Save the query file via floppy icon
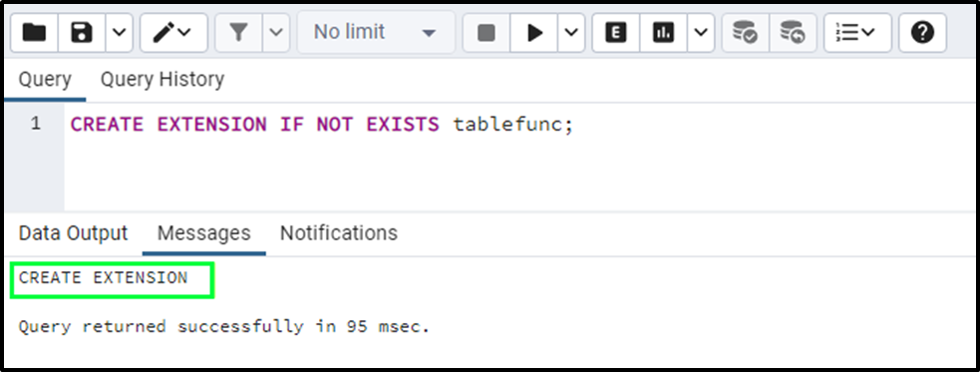Image resolution: width=980 pixels, height=372 pixels. (x=82, y=33)
